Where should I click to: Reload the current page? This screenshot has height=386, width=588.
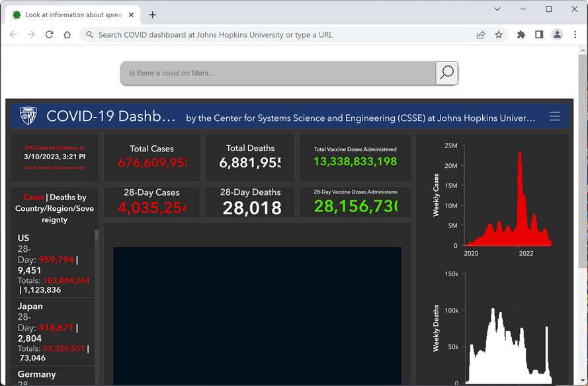(49, 35)
